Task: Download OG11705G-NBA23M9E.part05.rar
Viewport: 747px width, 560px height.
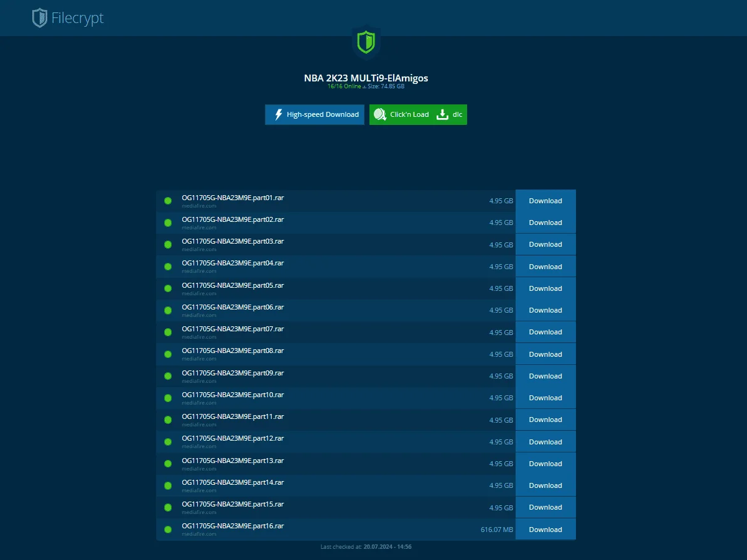Action: coord(545,288)
